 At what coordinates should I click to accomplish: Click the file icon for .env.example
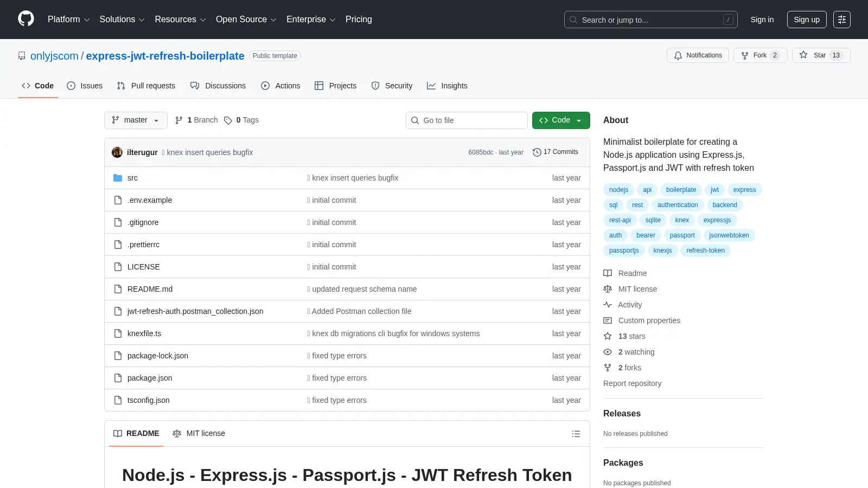point(118,200)
